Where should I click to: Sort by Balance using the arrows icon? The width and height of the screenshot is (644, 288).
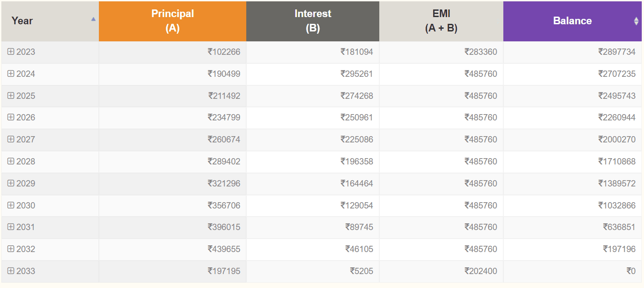click(x=636, y=21)
